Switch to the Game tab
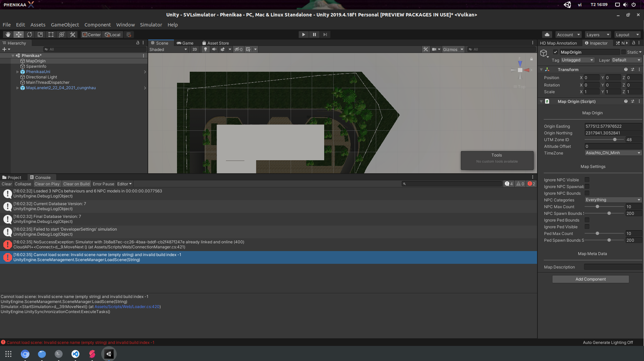Screen dimensions: 644x361 tap(185, 43)
